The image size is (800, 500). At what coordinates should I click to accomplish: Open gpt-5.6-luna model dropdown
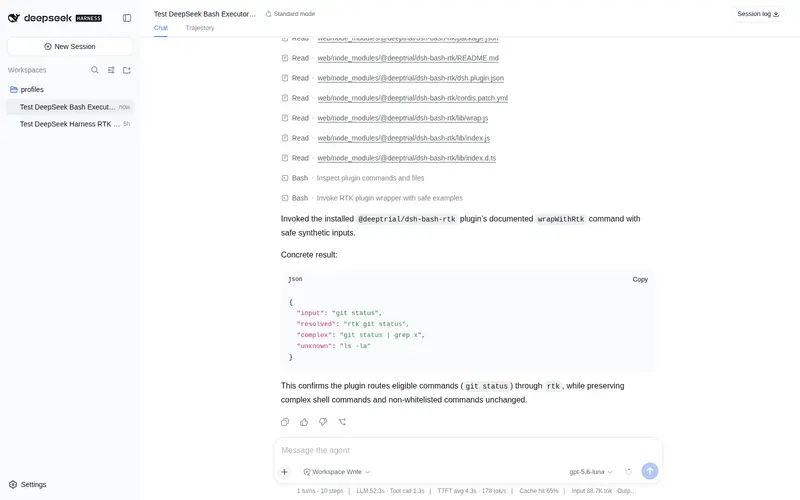[x=591, y=472]
